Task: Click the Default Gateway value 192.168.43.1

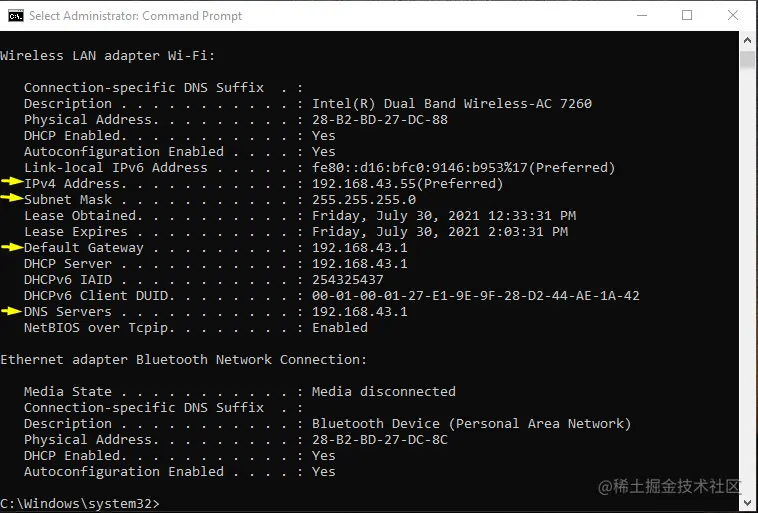Action: (x=360, y=248)
